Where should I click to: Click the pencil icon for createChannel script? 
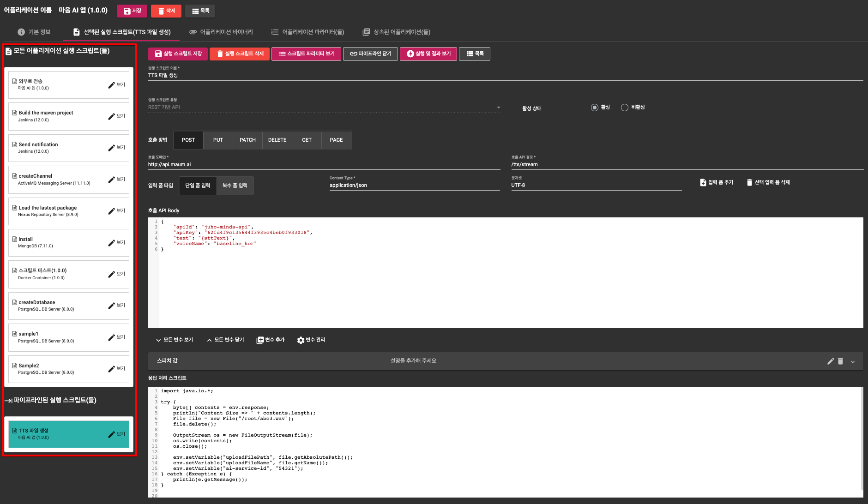[111, 180]
